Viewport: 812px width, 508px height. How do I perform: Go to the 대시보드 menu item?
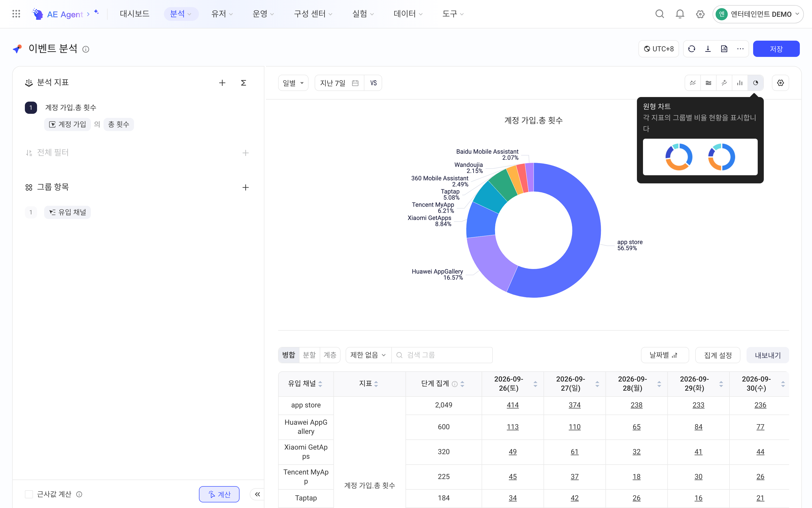click(134, 14)
